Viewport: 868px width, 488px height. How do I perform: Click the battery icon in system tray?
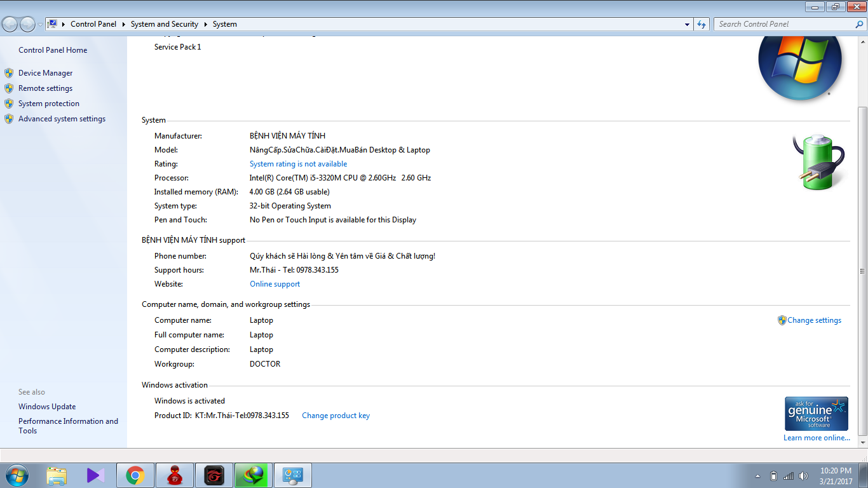click(x=773, y=476)
